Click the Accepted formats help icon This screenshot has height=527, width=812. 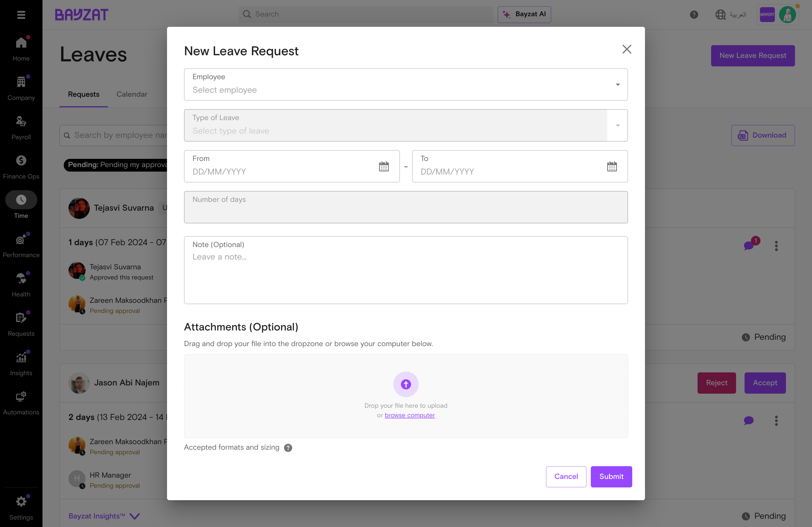[x=288, y=448]
